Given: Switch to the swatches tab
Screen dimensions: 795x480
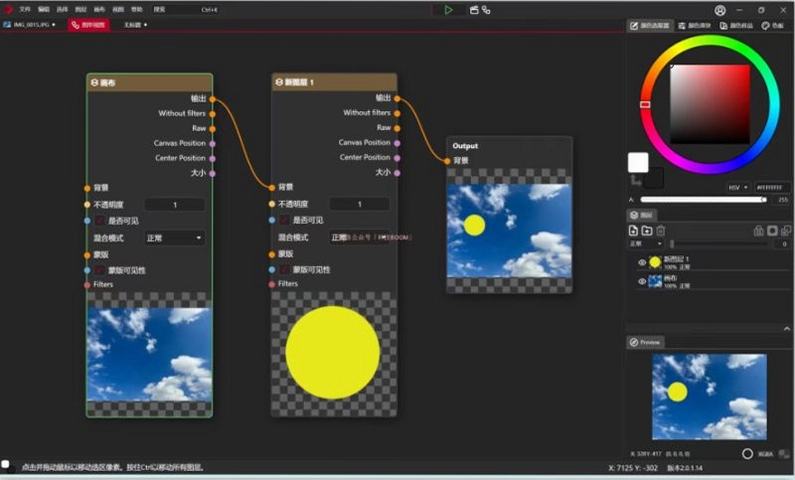Looking at the screenshot, I should click(x=737, y=25).
